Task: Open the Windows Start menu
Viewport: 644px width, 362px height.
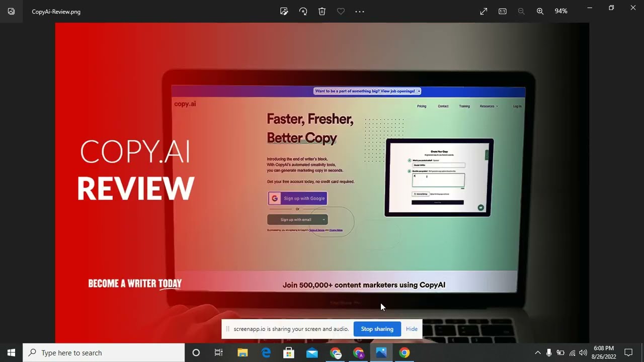Action: (x=11, y=352)
